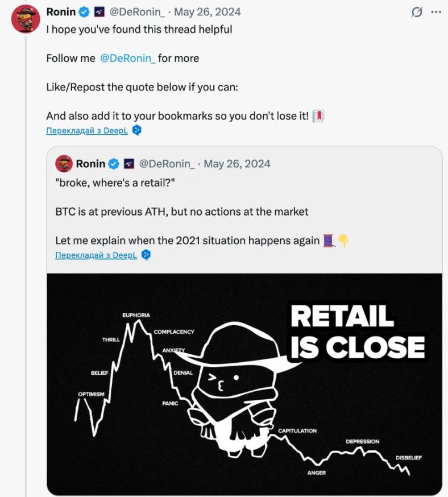The width and height of the screenshot is (448, 497).
Task: Click the quoted tweet's May 26, 2024 date
Action: tap(237, 164)
